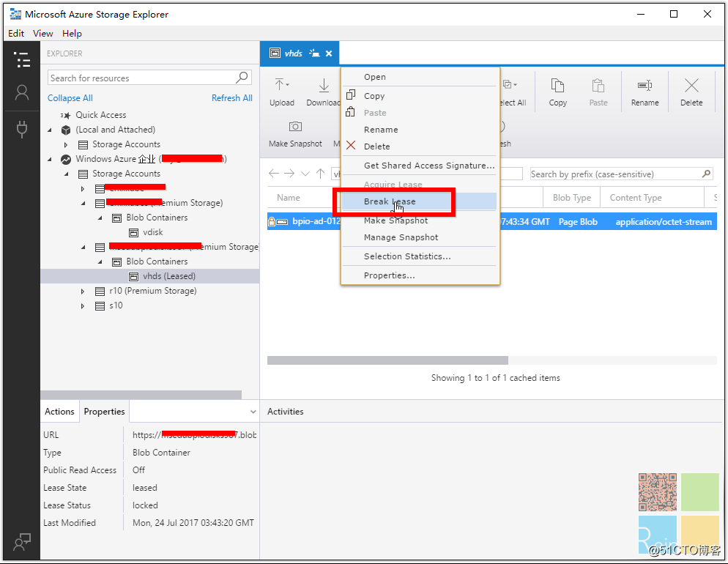Click the Copy toolbar button

pos(557,92)
